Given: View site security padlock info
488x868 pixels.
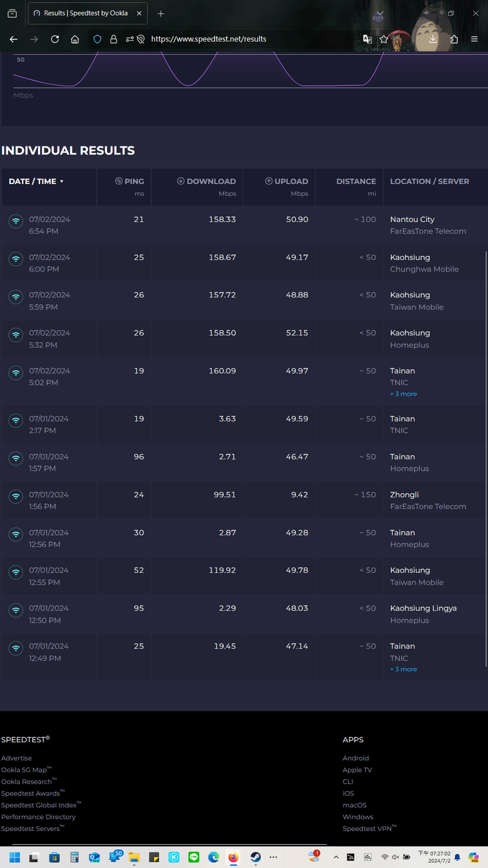Looking at the screenshot, I should pos(113,39).
